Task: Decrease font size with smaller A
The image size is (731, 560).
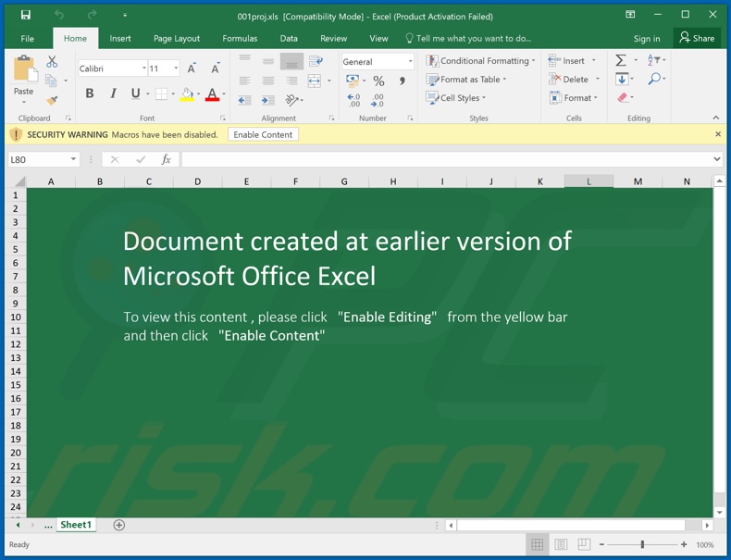Action: [216, 68]
